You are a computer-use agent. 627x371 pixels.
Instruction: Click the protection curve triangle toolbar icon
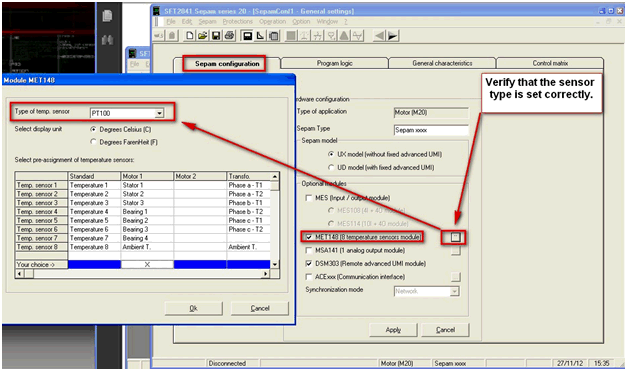[261, 36]
